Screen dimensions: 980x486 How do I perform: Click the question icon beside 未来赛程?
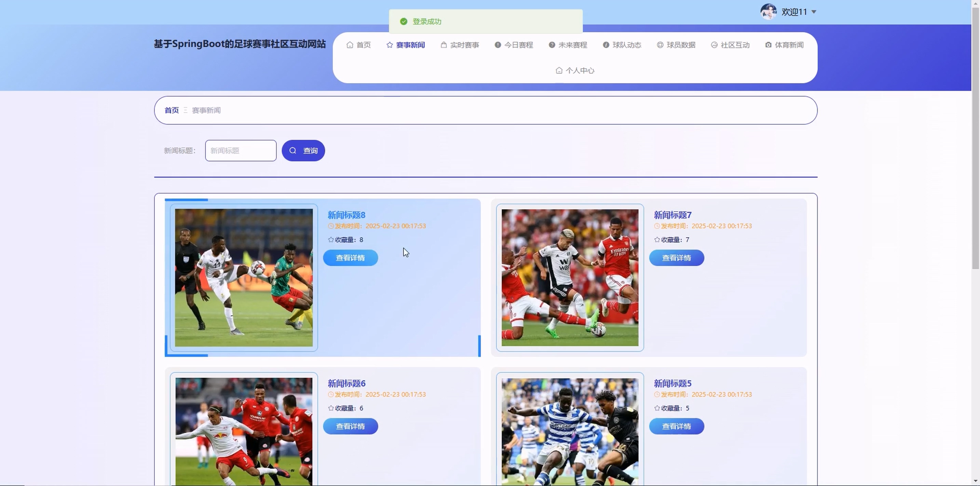coord(552,45)
